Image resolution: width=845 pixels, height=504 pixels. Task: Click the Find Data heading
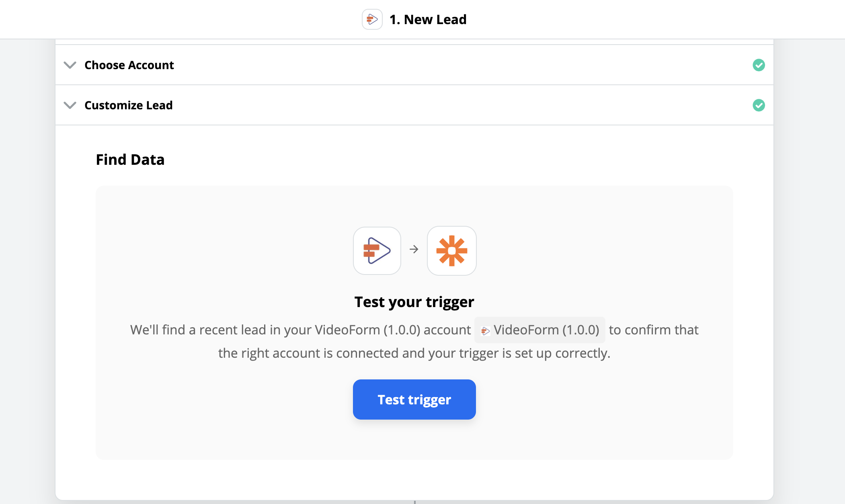point(130,160)
